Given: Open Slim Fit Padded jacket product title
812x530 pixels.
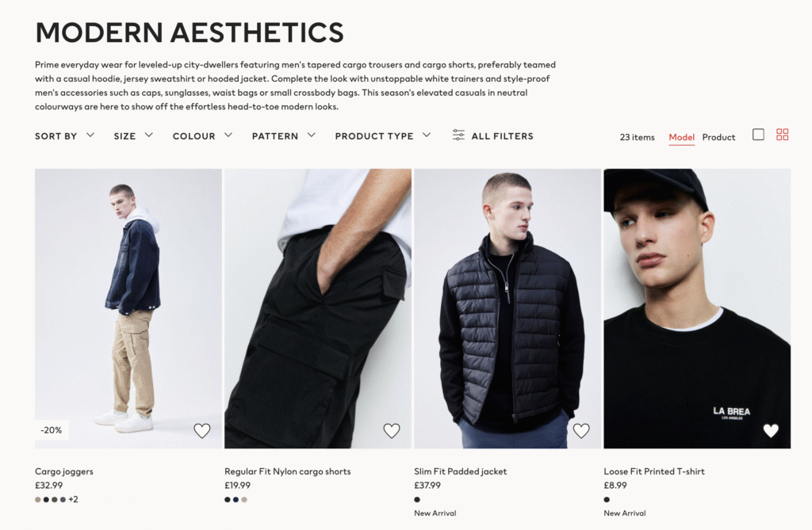Looking at the screenshot, I should [461, 471].
